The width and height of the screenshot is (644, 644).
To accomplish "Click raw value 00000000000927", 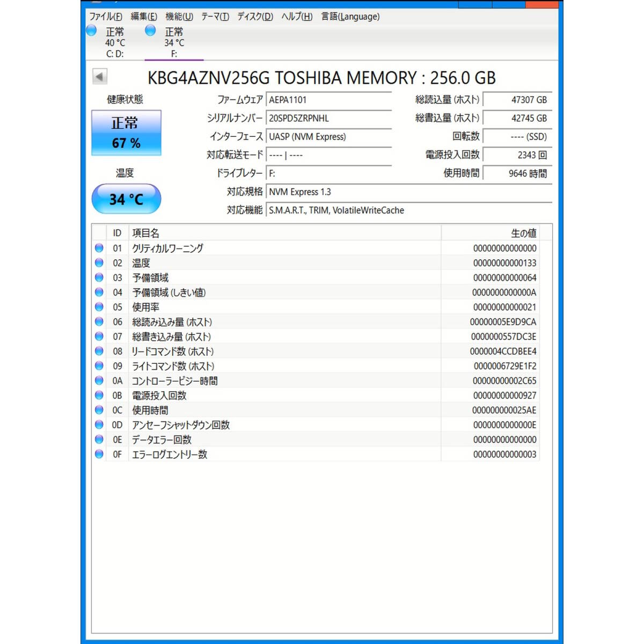I will (x=504, y=396).
